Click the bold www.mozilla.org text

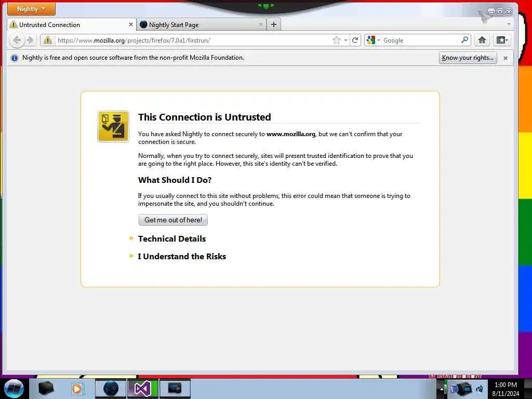[x=291, y=134]
